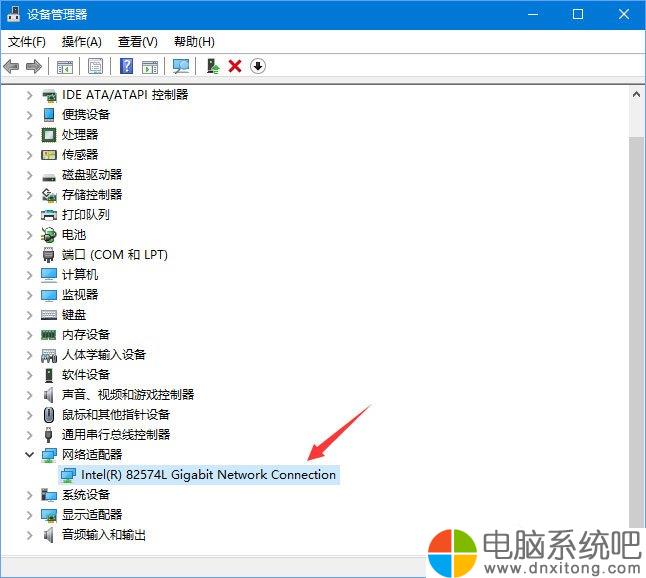
Task: Click Scan for hardware changes monitor icon
Action: click(181, 66)
